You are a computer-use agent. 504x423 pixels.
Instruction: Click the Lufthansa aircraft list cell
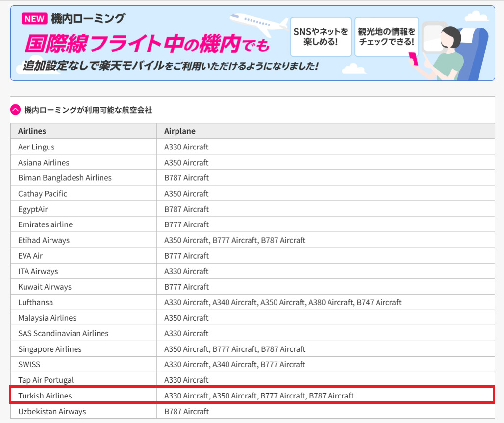pyautogui.click(x=282, y=302)
